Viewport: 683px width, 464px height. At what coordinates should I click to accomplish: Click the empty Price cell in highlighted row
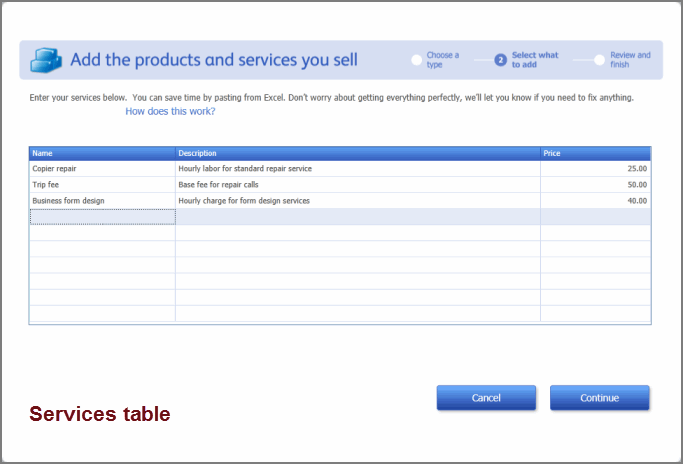point(595,217)
